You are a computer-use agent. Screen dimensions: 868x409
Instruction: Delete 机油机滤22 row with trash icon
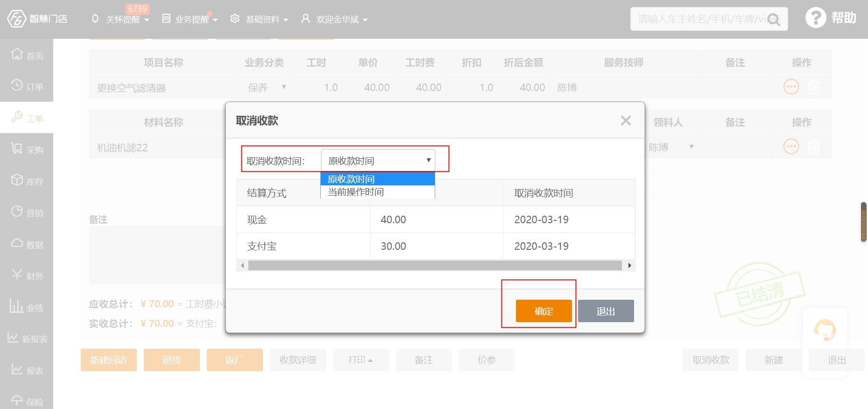point(813,147)
